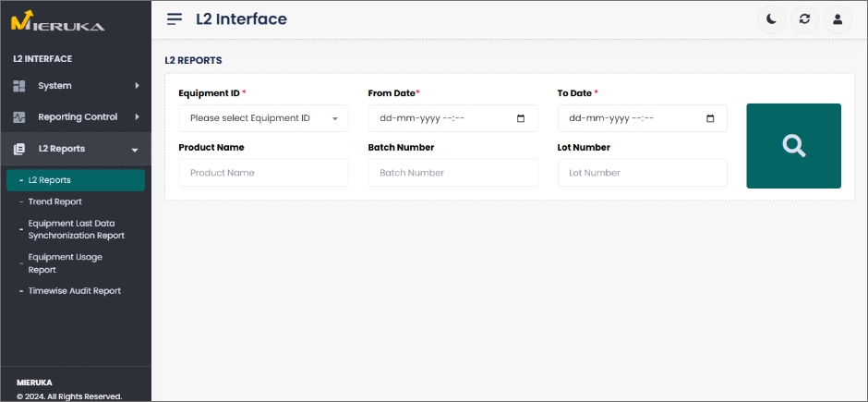Toggle dark mode moon icon
This screenshot has width=868, height=402.
[x=771, y=19]
